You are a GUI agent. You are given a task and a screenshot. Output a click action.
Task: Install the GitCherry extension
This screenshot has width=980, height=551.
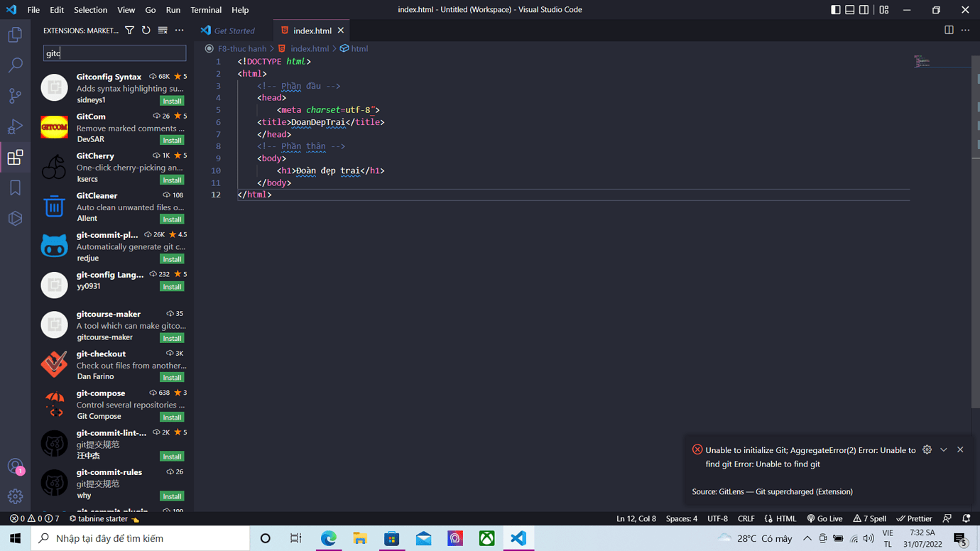click(x=172, y=180)
